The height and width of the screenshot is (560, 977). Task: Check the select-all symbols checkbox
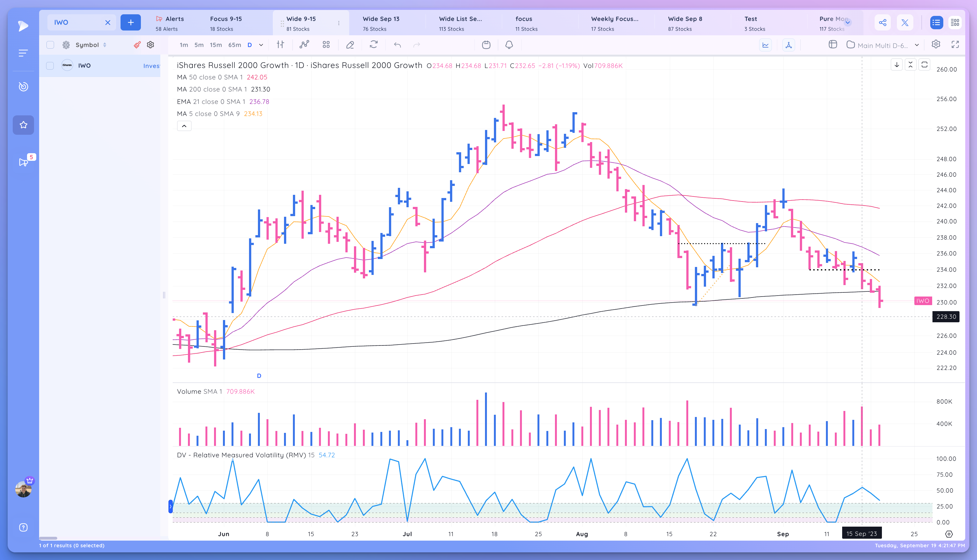[x=50, y=45]
